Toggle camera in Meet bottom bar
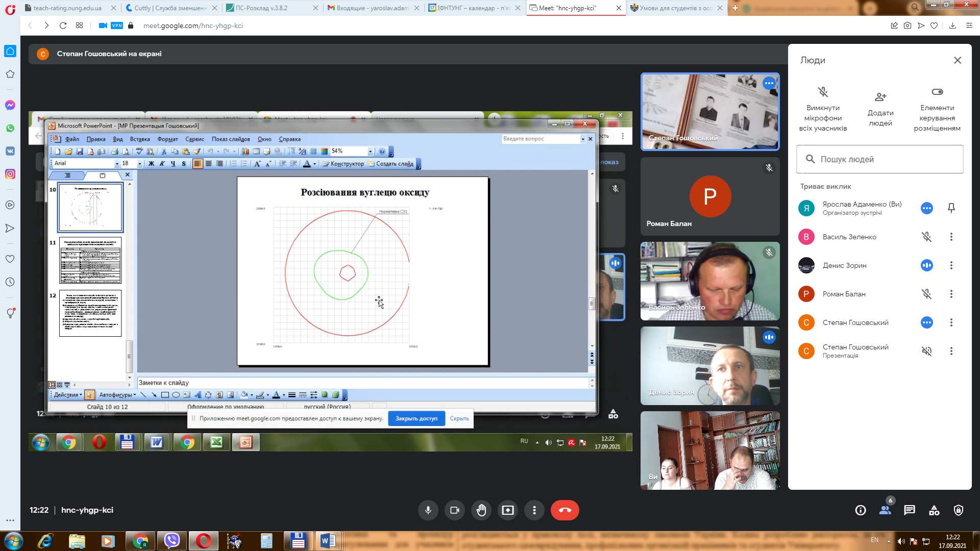 455,510
